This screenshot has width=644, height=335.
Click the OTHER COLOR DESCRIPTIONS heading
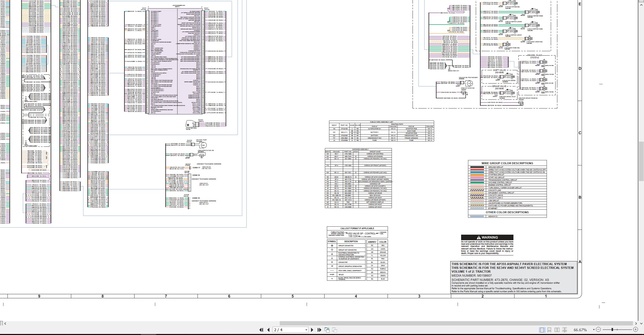pos(507,212)
